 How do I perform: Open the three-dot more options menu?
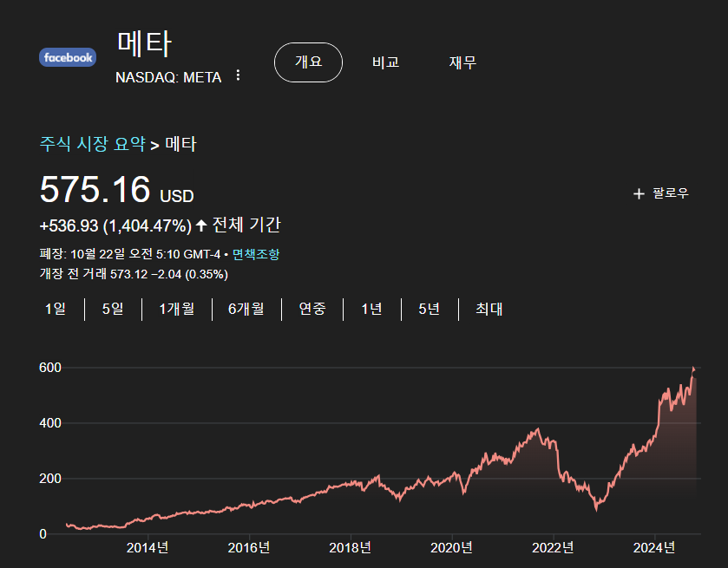point(238,75)
